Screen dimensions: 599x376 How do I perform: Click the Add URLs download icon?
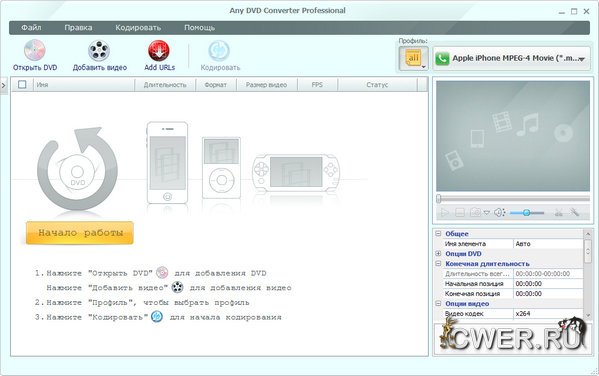(x=159, y=51)
